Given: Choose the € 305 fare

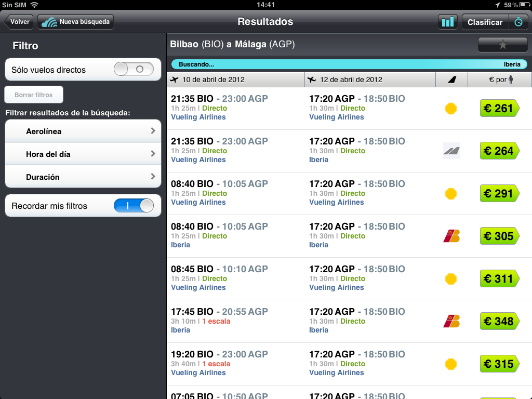Looking at the screenshot, I should coord(499,236).
